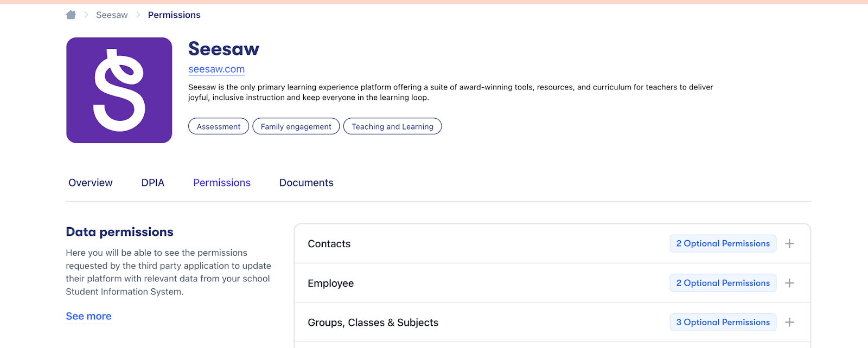Image resolution: width=868 pixels, height=348 pixels.
Task: Click the purple Seesaw app logo
Action: coord(119,90)
